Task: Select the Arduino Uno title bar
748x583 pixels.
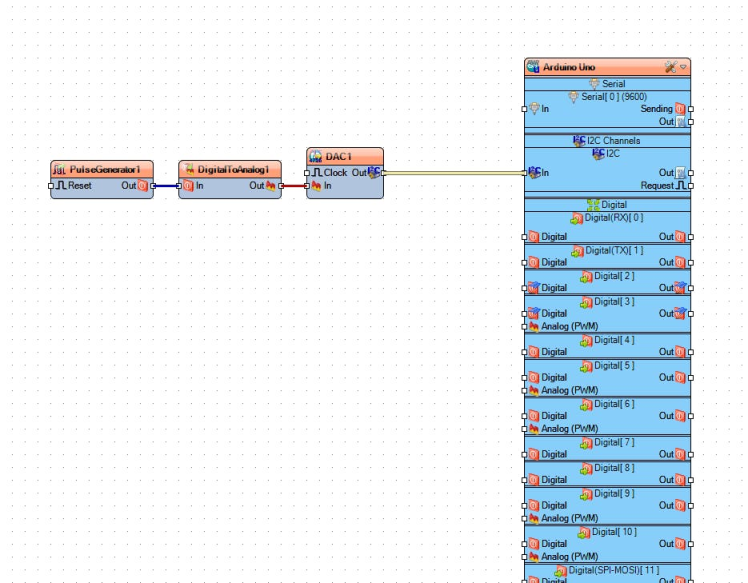Action: pyautogui.click(x=607, y=67)
